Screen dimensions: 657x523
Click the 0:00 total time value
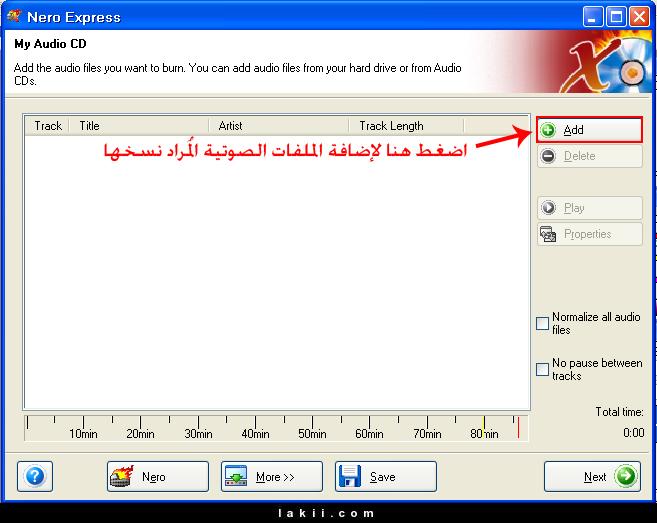point(633,432)
